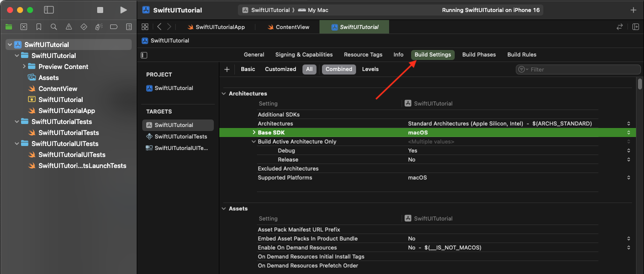Open the SwiftUITutorialApp editor tab
The width and height of the screenshot is (644, 274).
[x=215, y=27]
